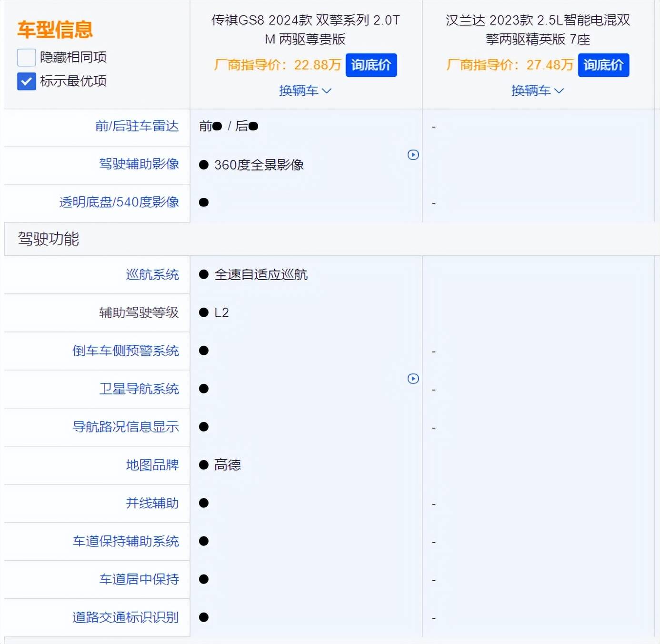Click the 辅助驾驶等级 row label
Viewport: 660px width, 644px height.
pos(139,312)
